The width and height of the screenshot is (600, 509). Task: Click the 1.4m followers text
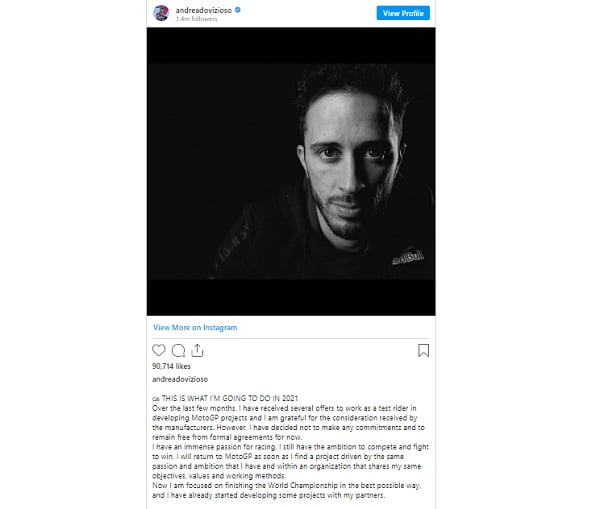[x=196, y=19]
